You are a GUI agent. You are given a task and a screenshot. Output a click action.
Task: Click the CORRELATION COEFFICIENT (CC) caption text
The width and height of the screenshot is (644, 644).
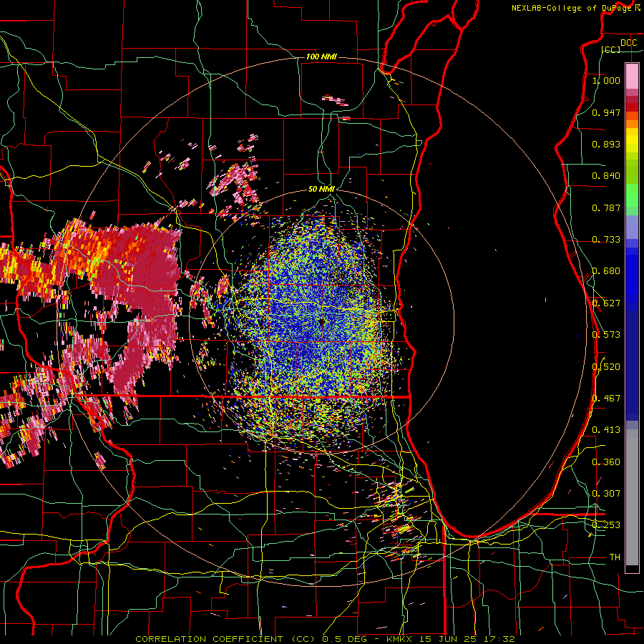[225, 639]
